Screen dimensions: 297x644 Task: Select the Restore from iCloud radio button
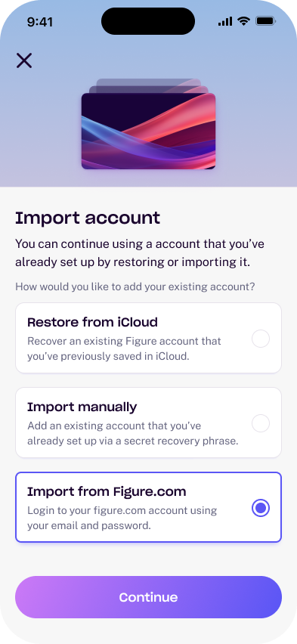pyautogui.click(x=261, y=339)
